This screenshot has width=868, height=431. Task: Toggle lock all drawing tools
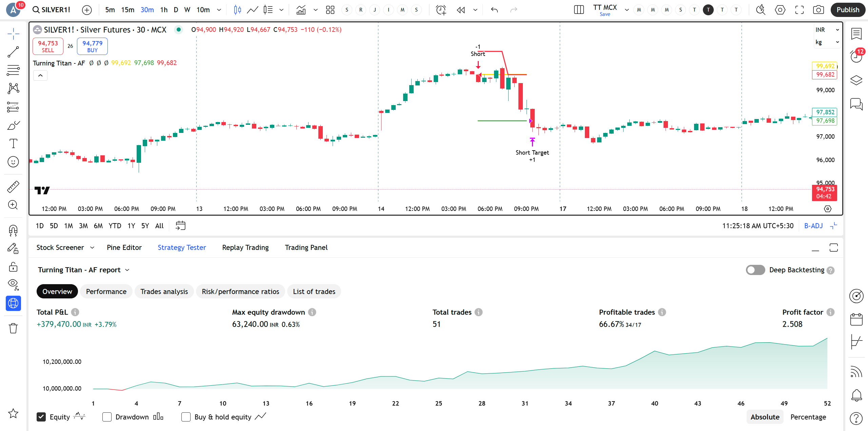point(13,267)
